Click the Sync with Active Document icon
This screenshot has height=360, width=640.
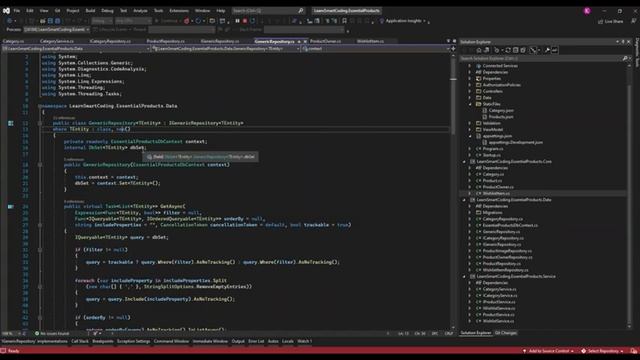tap(508, 50)
